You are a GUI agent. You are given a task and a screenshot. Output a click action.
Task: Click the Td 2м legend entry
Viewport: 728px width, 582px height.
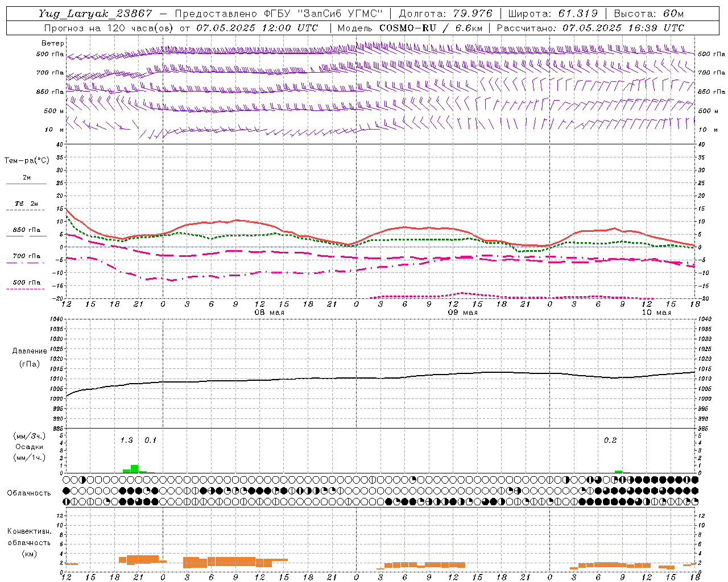tap(26, 203)
